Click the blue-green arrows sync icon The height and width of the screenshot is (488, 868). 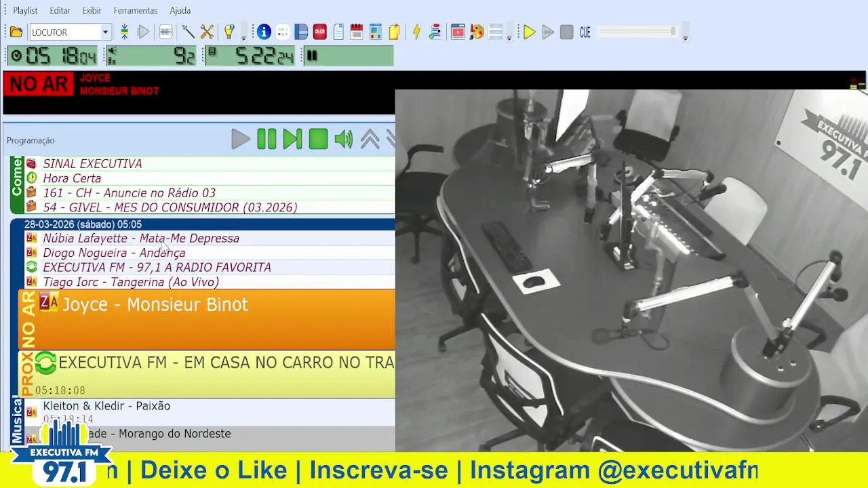(x=124, y=32)
